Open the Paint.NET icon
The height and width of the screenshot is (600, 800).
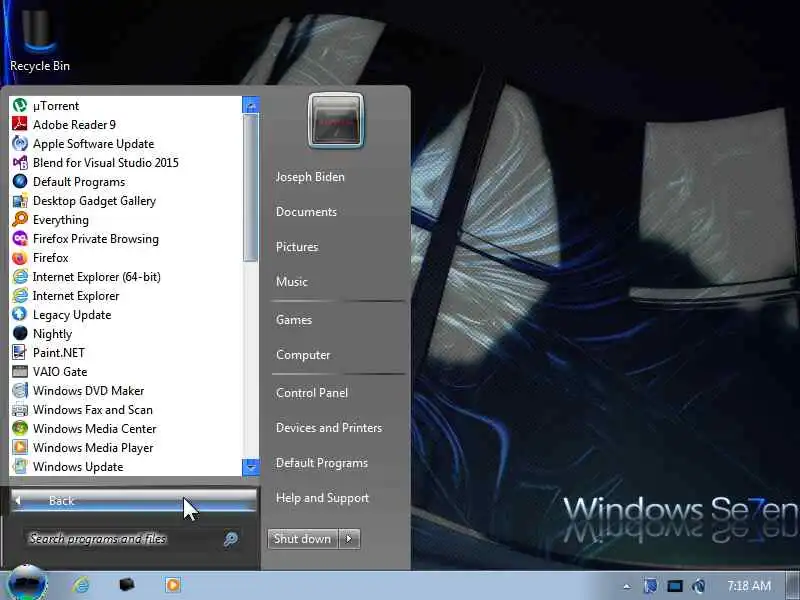[20, 353]
